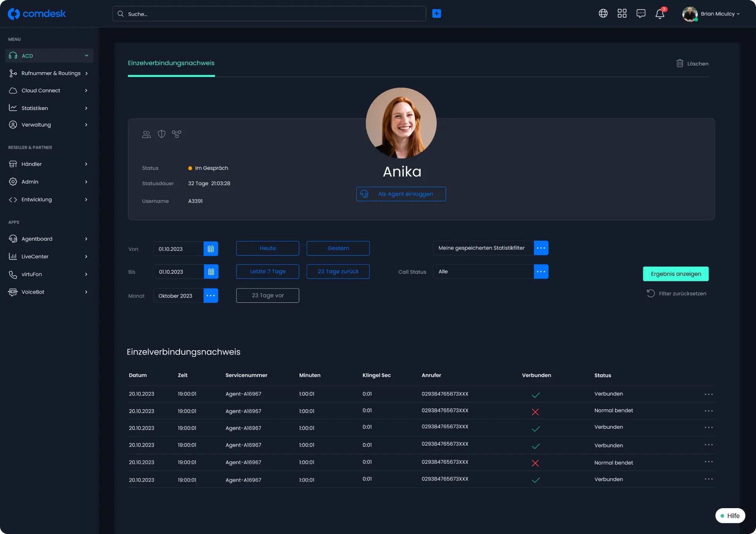This screenshot has width=756, height=534.
Task: Click the Klingel Sec column header
Action: pyautogui.click(x=376, y=375)
